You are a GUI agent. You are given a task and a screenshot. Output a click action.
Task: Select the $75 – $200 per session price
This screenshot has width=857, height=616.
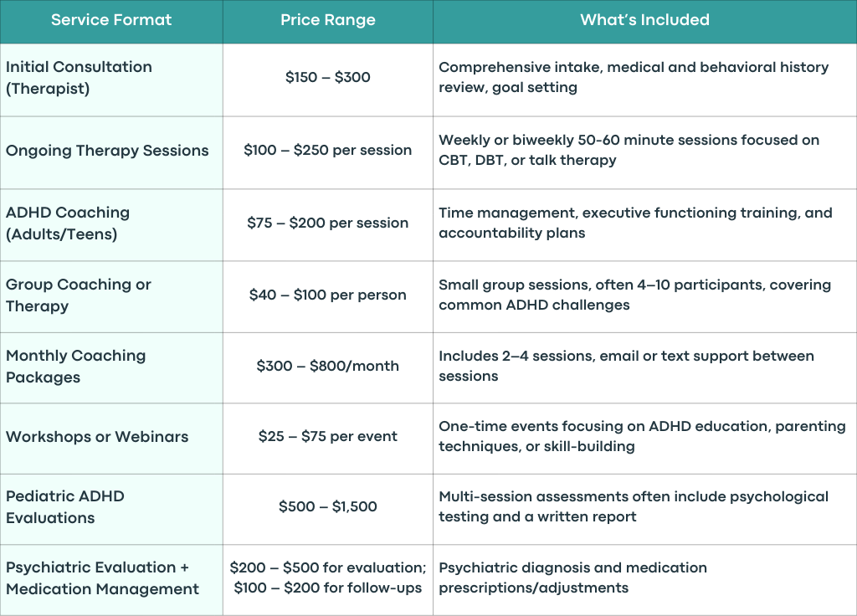328,223
